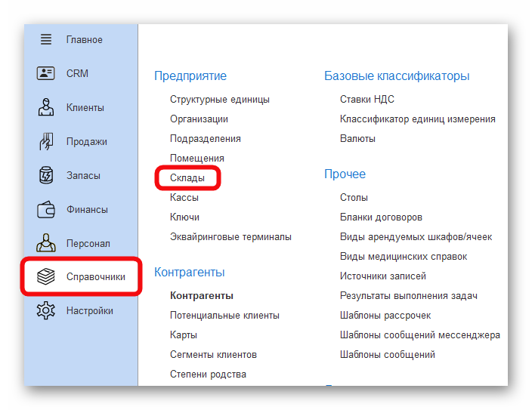Open Ставки НДС
Image resolution: width=532 pixels, height=410 pixels.
pyautogui.click(x=367, y=100)
